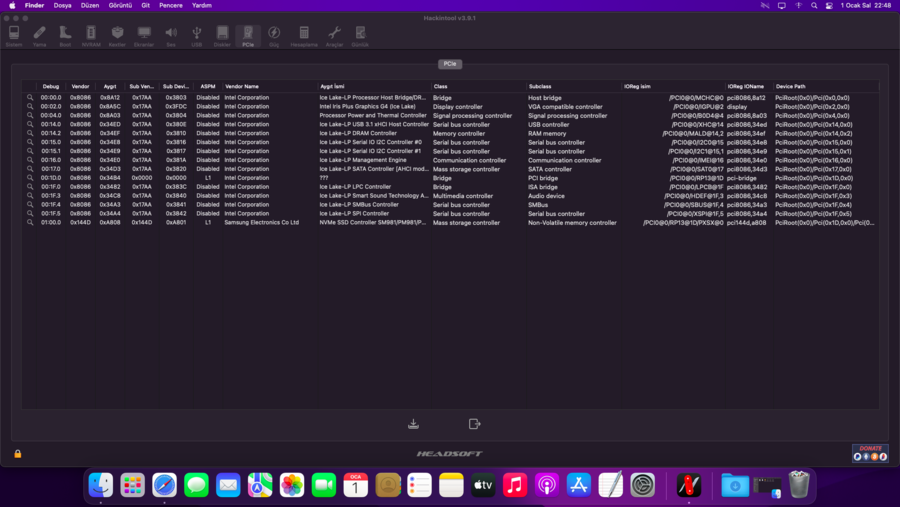
Task: Open the Trash in the Dock
Action: pos(799,485)
